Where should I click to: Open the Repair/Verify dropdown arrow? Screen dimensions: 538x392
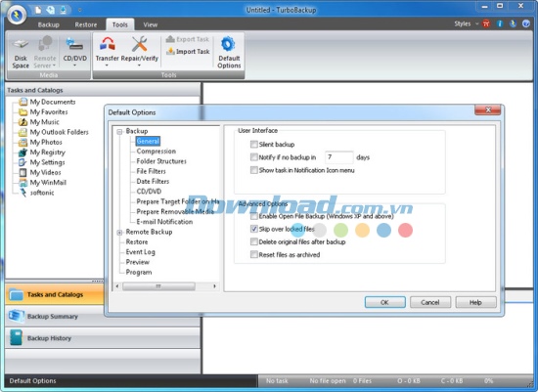click(x=139, y=65)
